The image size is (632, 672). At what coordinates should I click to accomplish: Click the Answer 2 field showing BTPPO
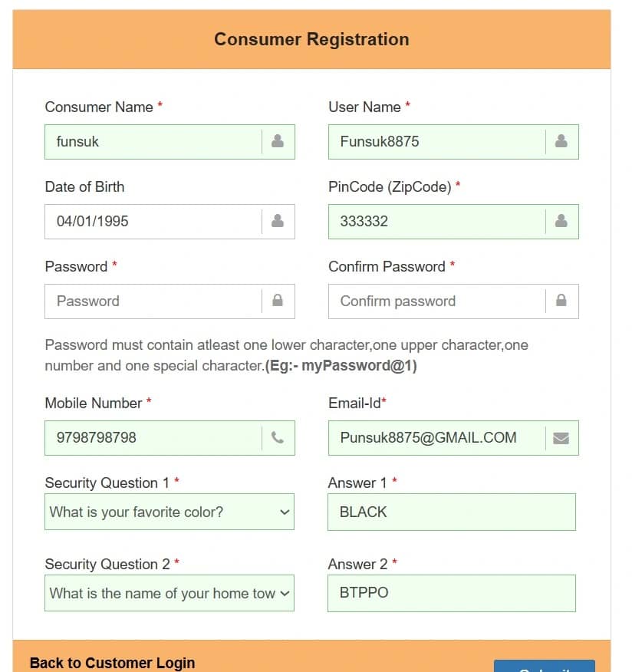451,593
